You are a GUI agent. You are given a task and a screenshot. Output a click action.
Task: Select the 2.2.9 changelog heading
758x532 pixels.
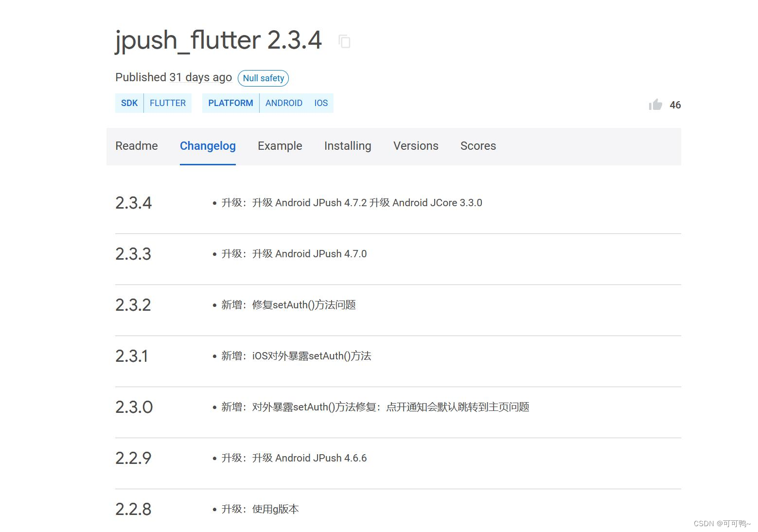(x=133, y=458)
